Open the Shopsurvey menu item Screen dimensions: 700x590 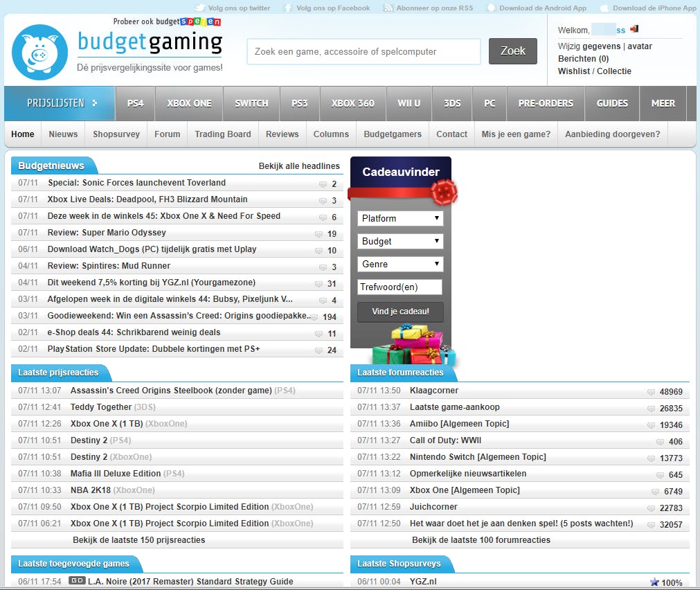click(116, 134)
